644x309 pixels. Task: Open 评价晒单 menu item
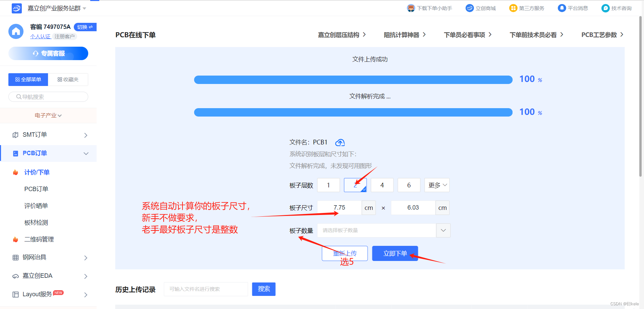pyautogui.click(x=36, y=206)
